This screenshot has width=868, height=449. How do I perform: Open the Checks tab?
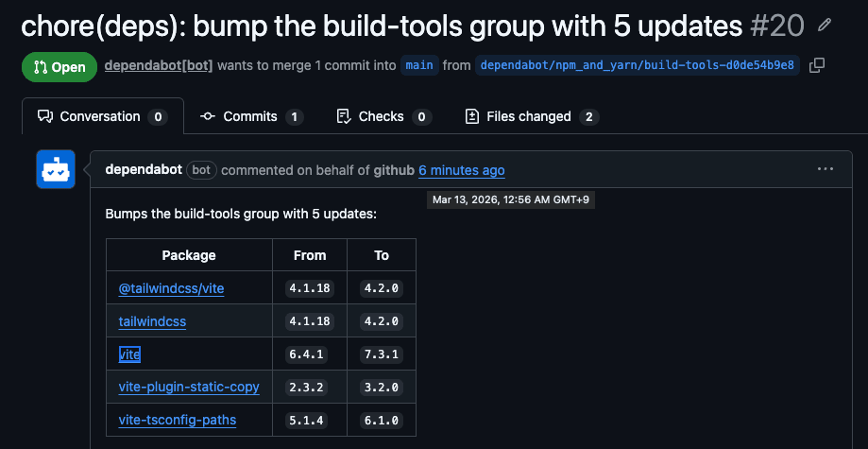pos(383,116)
